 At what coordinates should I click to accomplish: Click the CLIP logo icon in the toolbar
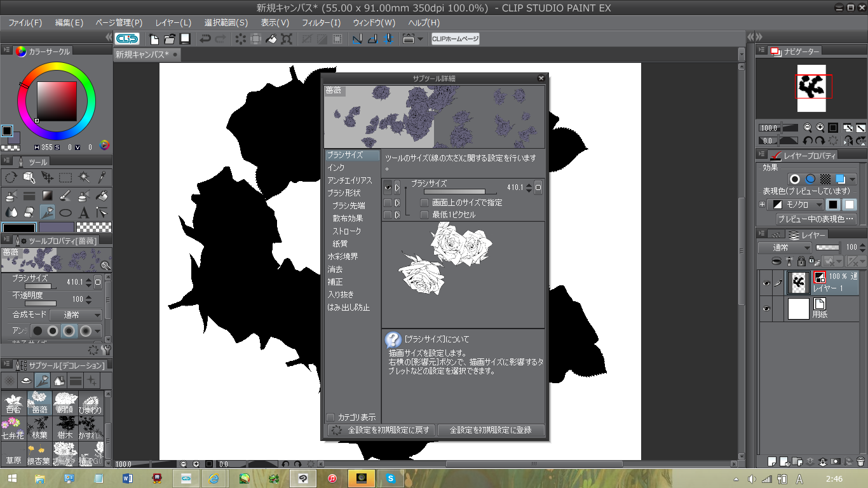(x=127, y=39)
